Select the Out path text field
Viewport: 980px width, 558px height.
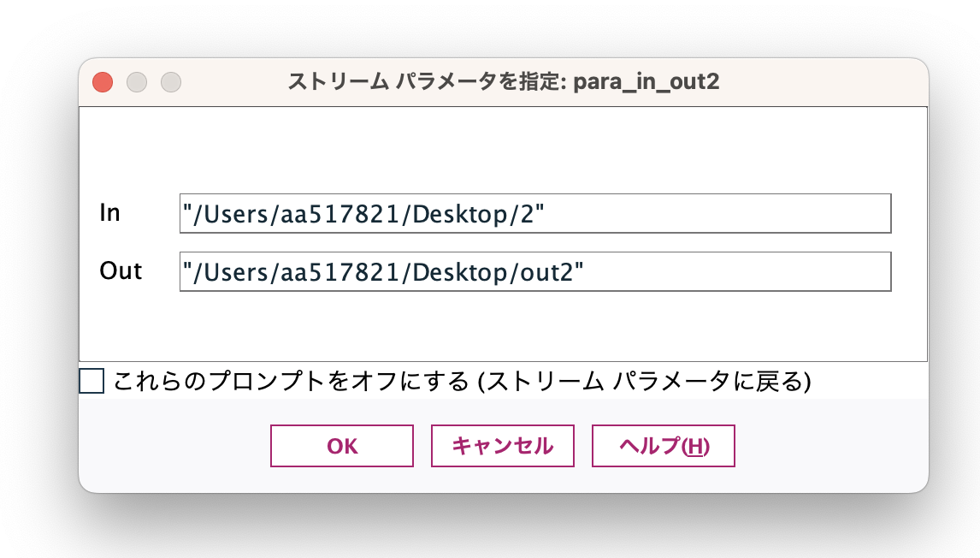pyautogui.click(x=534, y=271)
